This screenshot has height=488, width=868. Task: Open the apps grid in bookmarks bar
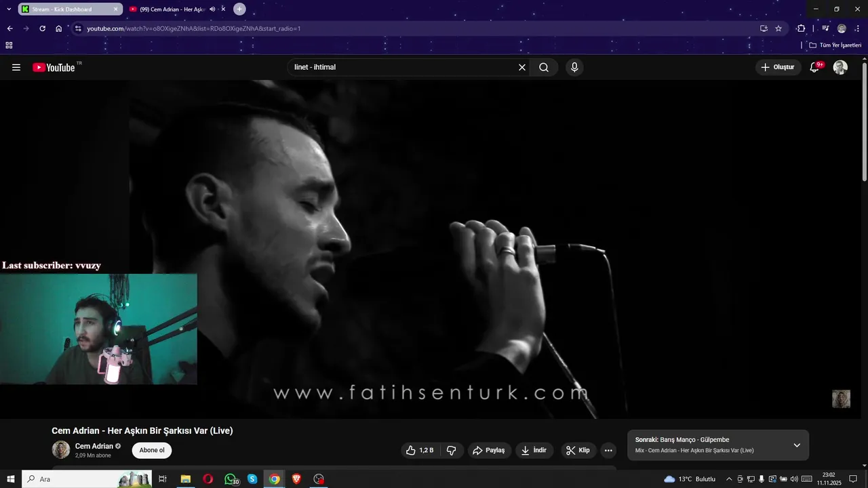point(9,45)
